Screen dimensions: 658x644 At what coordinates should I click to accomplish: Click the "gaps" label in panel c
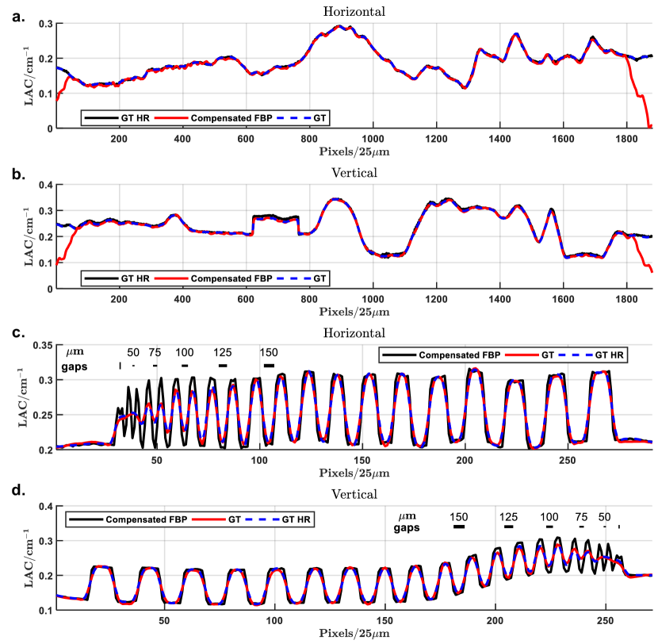(75, 367)
